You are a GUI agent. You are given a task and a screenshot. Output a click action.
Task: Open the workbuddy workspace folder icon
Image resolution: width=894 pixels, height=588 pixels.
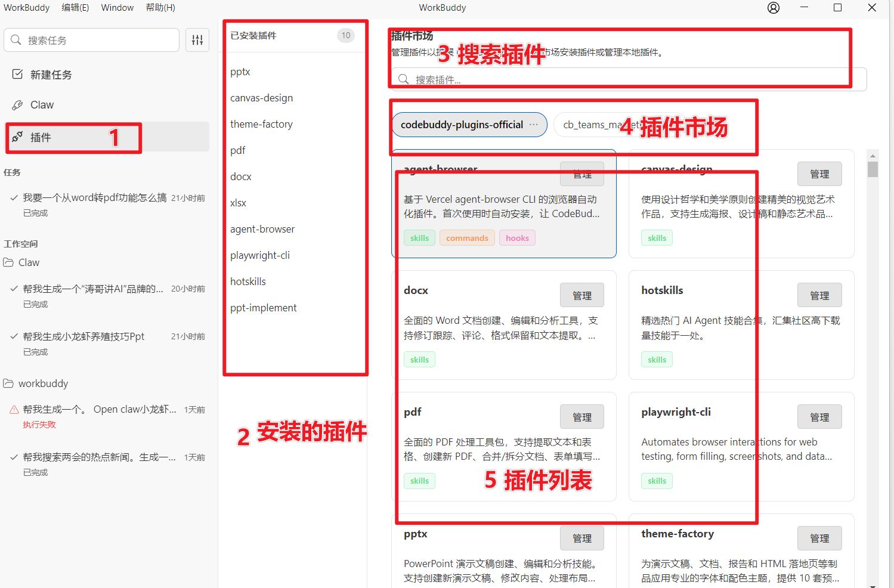(x=8, y=383)
